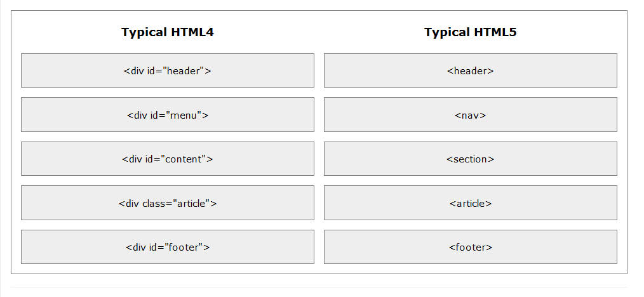Click the text <div id="footer">
The height and width of the screenshot is (297, 644).
[x=168, y=247]
